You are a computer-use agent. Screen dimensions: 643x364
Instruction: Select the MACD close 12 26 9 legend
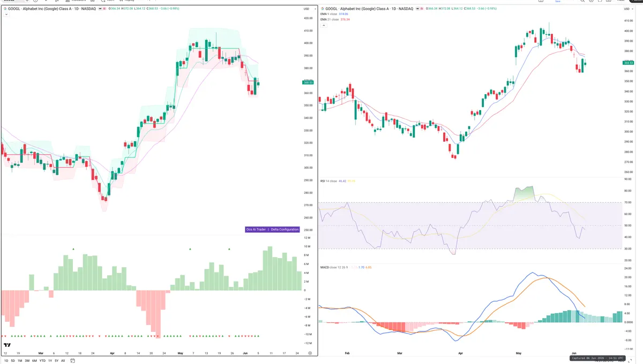[x=335, y=267]
